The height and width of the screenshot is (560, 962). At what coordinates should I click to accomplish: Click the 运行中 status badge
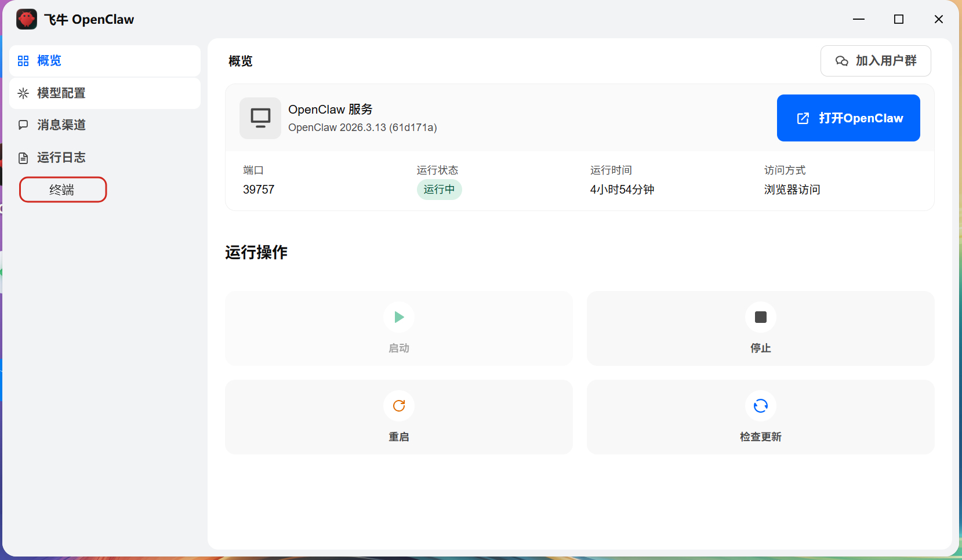(x=439, y=190)
